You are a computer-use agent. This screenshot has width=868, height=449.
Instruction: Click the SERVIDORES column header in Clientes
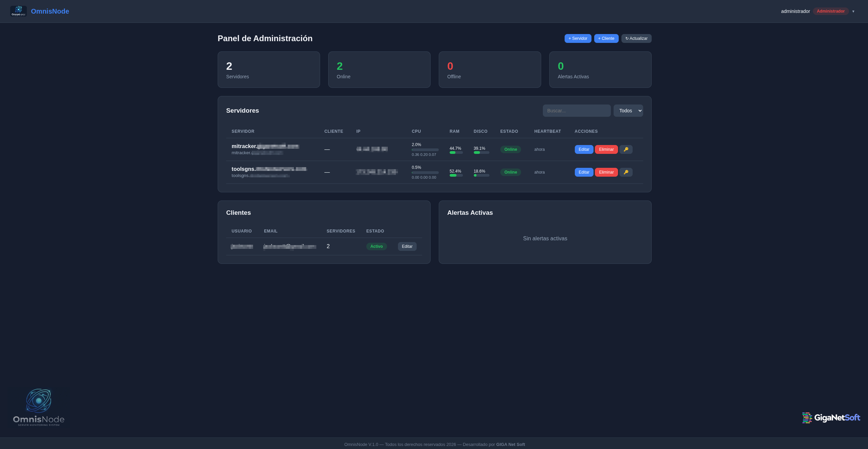pyautogui.click(x=341, y=231)
